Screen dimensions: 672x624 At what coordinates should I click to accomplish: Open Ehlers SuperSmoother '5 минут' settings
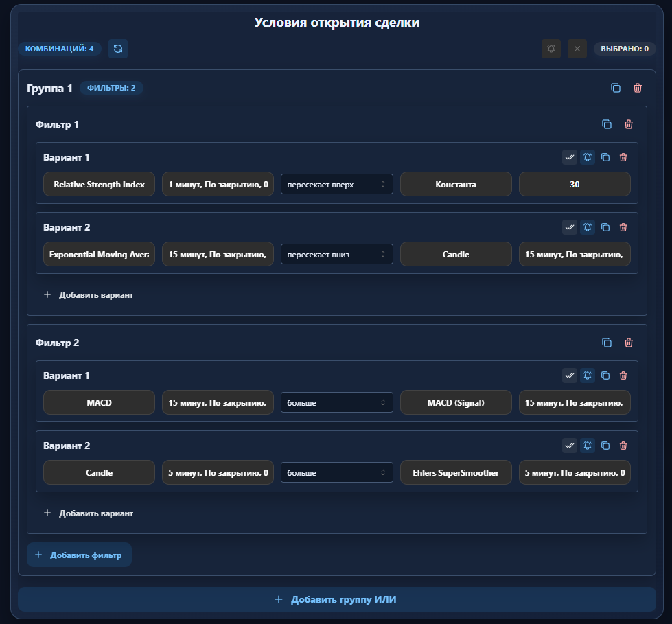(x=575, y=472)
